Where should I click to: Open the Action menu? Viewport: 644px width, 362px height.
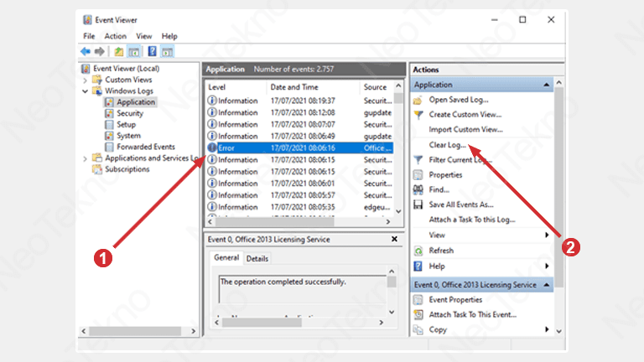(115, 36)
